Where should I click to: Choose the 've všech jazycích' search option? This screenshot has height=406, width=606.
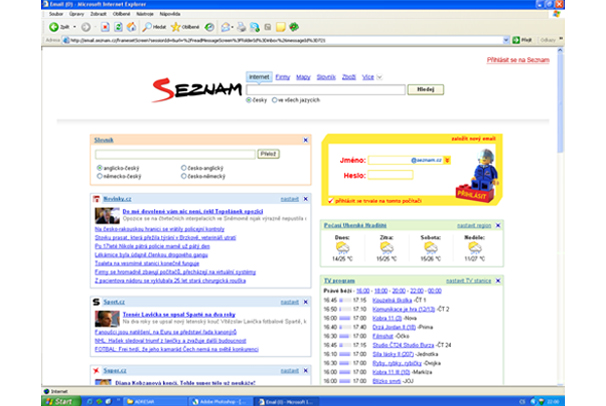[272, 101]
